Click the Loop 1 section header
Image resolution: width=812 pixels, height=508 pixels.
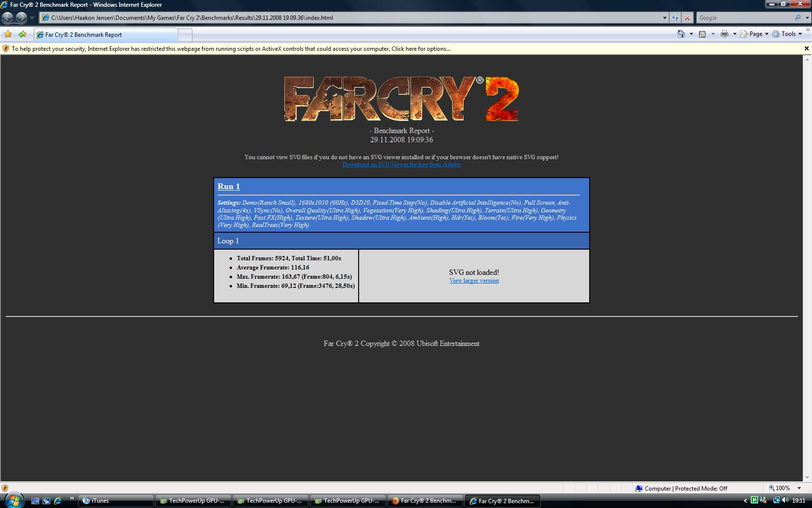click(x=401, y=241)
